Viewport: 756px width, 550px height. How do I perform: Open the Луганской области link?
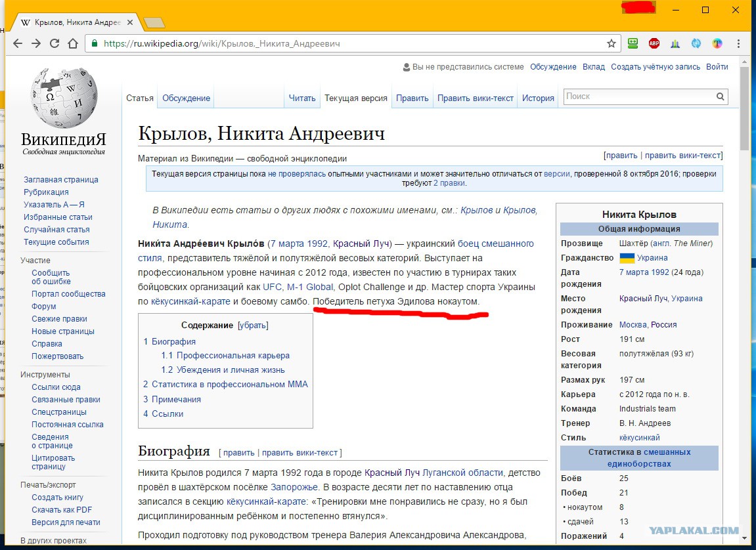click(462, 473)
